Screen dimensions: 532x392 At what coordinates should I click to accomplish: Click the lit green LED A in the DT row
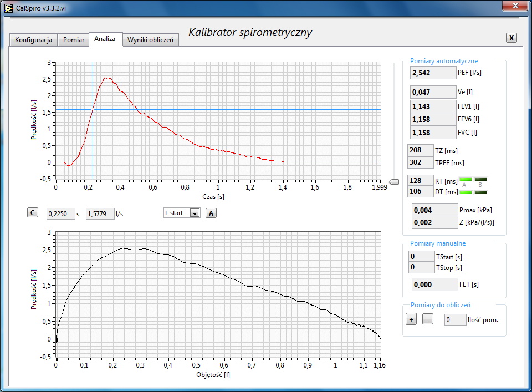point(465,192)
